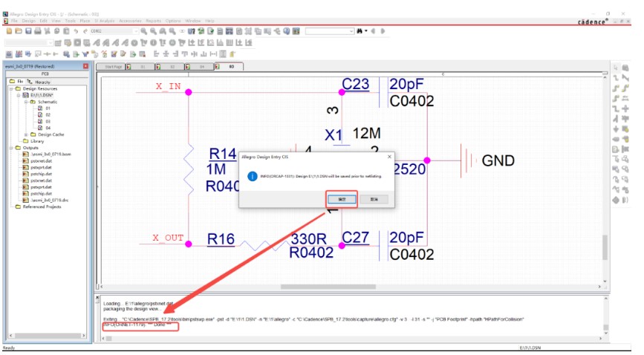
Task: Switch to the 04 schematic page tab
Action: pos(200,67)
